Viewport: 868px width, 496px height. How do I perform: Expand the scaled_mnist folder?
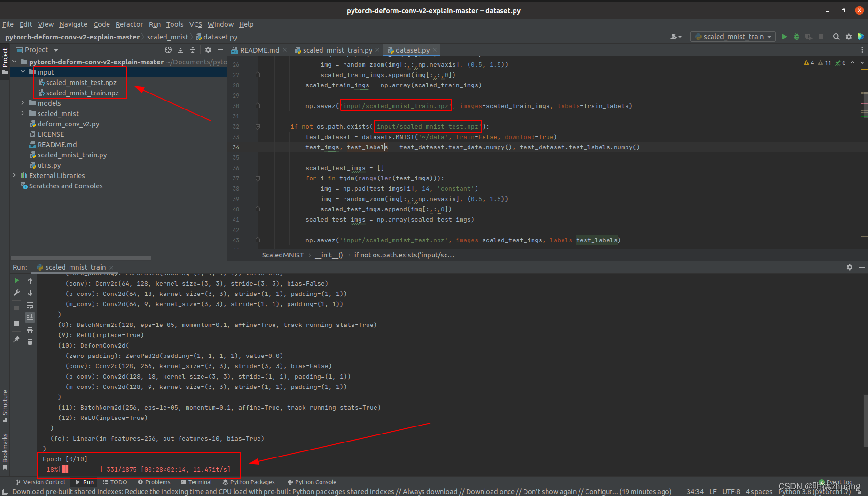tap(23, 113)
